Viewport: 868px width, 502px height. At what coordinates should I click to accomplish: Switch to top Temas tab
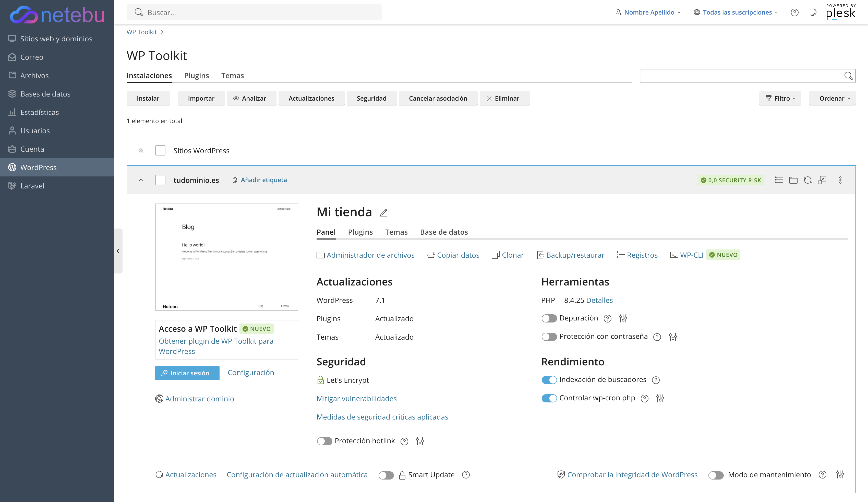point(233,76)
